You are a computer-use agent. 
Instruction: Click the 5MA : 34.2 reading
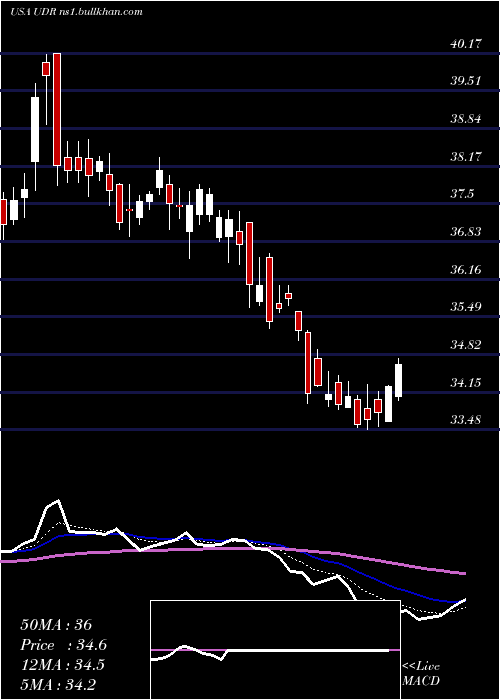coord(58,685)
